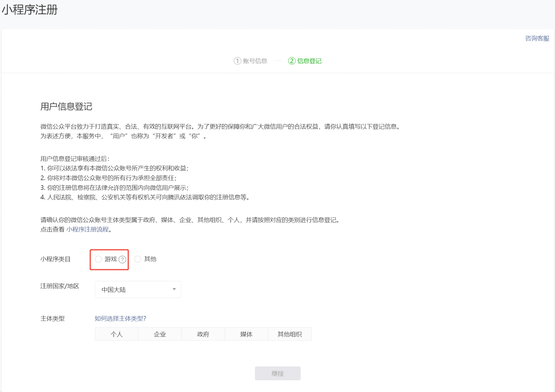The width and height of the screenshot is (555, 392).
Task: Select the 其他 radio button
Action: [138, 259]
